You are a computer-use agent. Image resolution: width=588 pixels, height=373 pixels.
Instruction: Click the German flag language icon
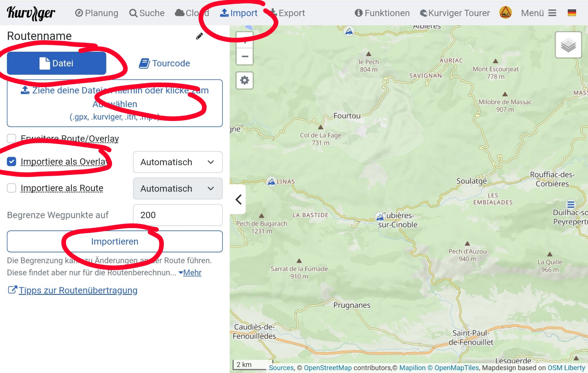[571, 13]
